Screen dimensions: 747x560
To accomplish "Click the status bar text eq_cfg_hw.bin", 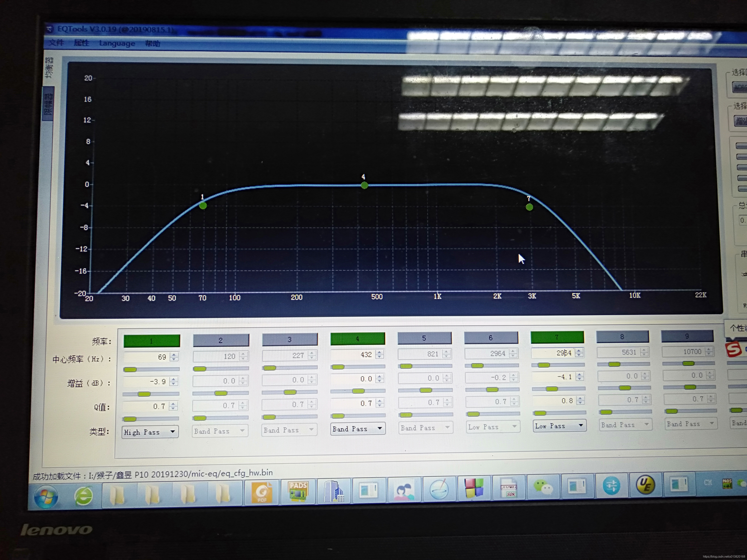I will pos(247,473).
